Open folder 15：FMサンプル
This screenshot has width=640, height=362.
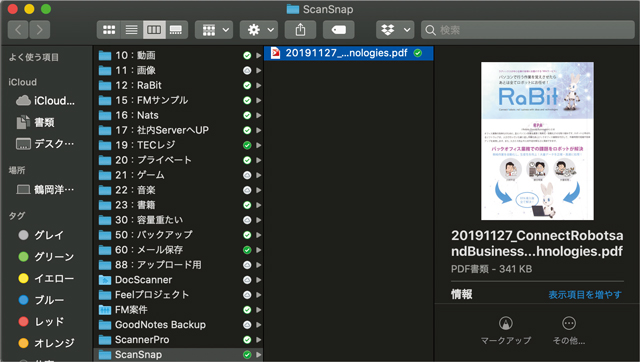[178, 100]
